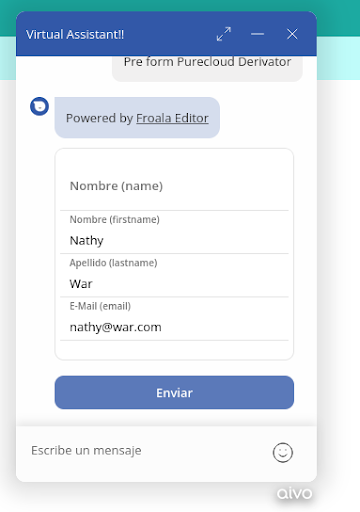Close the Virtual Assistant chat window

click(292, 34)
